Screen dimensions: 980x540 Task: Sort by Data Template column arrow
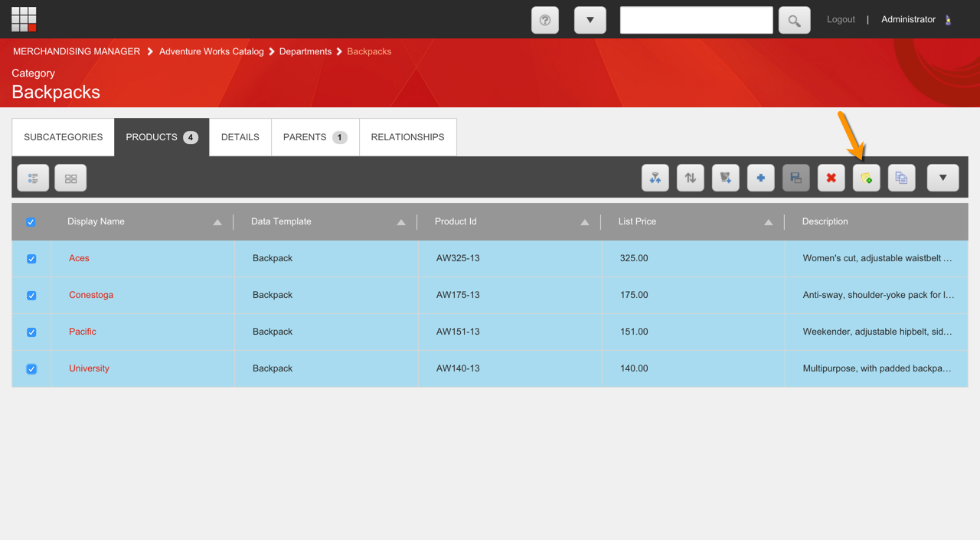(x=401, y=222)
